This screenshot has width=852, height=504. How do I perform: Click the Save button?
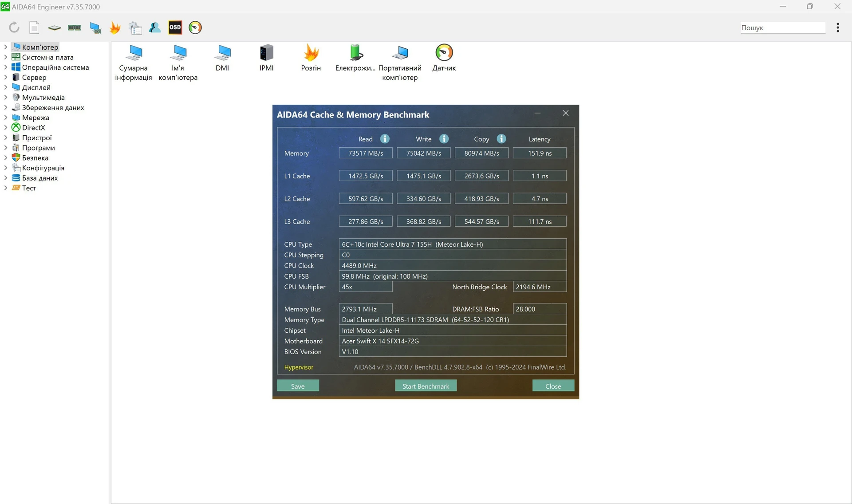298,386
